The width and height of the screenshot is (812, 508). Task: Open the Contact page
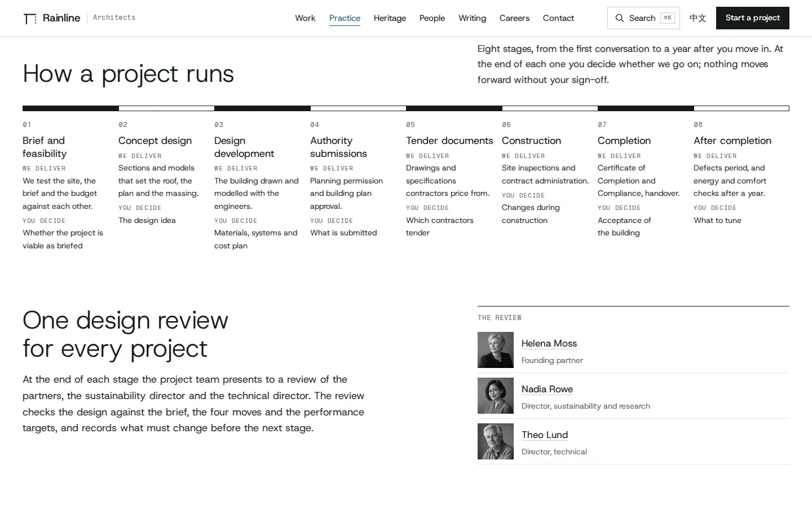tap(558, 18)
